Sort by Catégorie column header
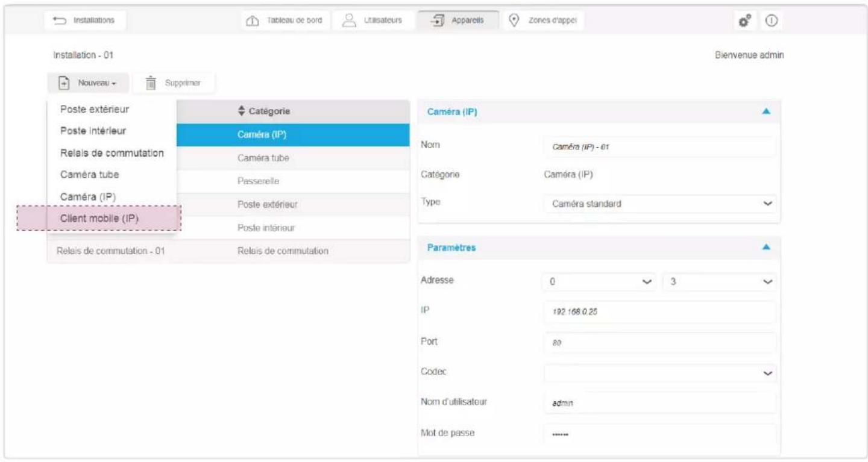868x462 pixels. point(265,111)
